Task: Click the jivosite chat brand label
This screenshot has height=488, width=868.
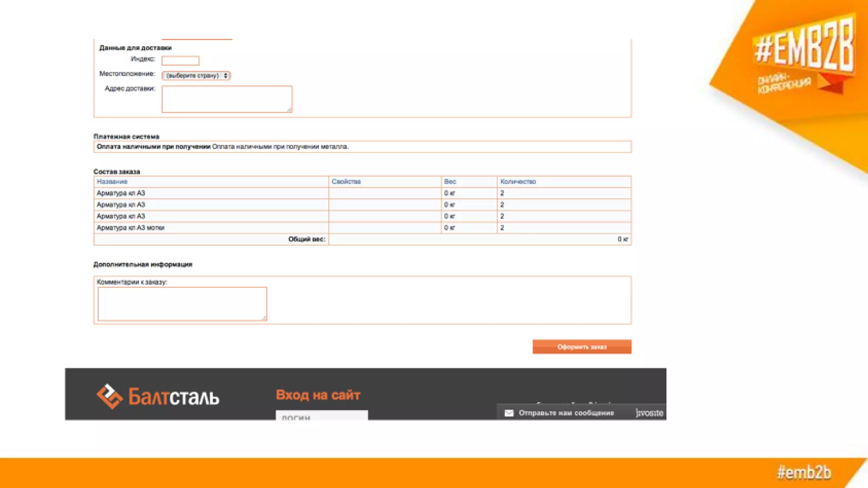Action: [x=649, y=413]
